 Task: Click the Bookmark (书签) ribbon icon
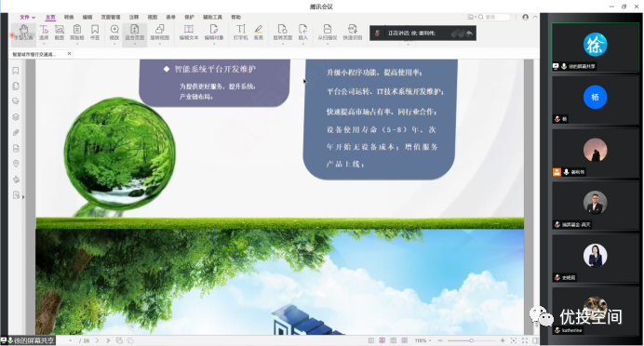pyautogui.click(x=95, y=32)
